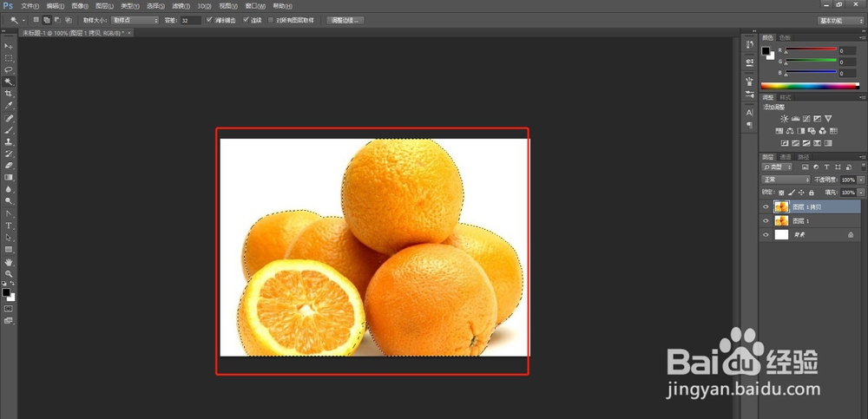Select the Zoom tool
This screenshot has width=868, height=419.
[9, 274]
